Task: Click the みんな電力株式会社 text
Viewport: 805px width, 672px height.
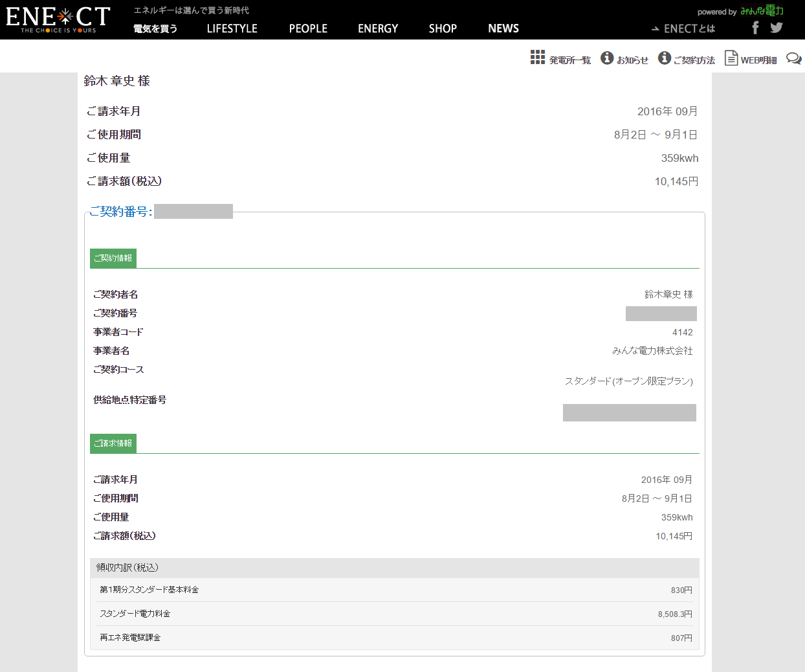Action: tap(652, 351)
